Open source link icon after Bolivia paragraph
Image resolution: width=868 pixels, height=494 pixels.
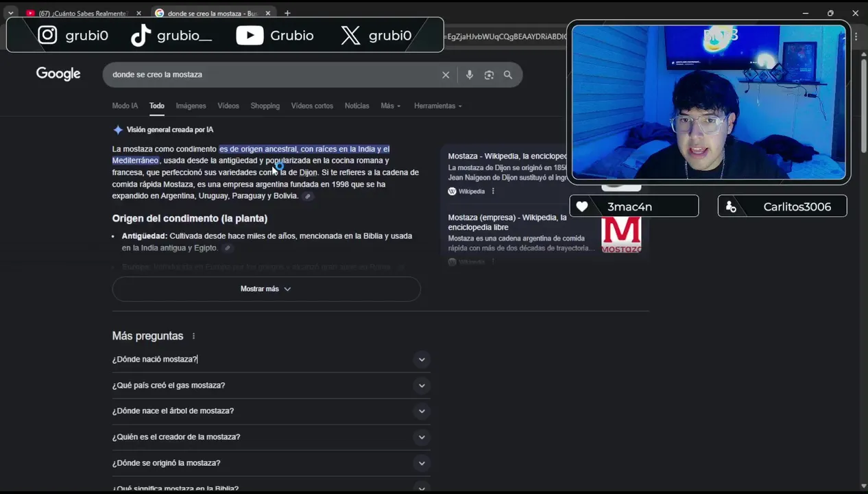[308, 196]
